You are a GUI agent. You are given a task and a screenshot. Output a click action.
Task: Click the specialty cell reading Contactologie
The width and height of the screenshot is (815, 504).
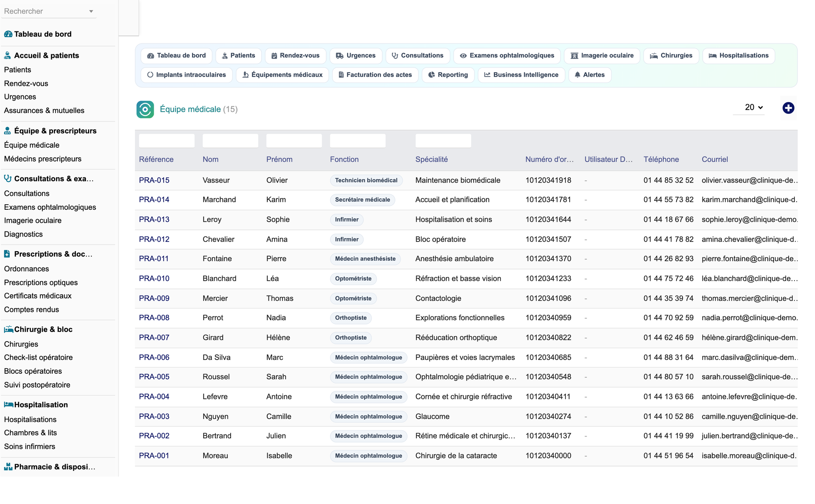tap(438, 298)
